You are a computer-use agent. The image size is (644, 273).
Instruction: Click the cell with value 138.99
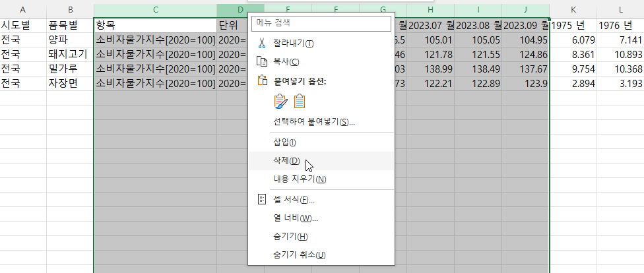point(430,69)
